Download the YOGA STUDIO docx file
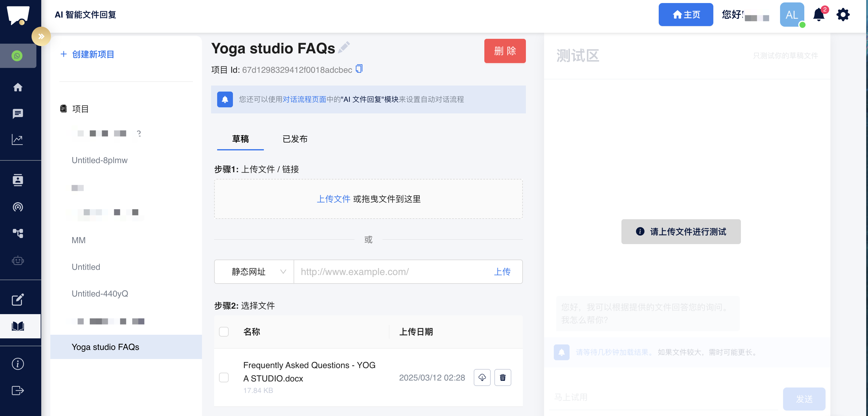The width and height of the screenshot is (868, 416). coord(482,377)
